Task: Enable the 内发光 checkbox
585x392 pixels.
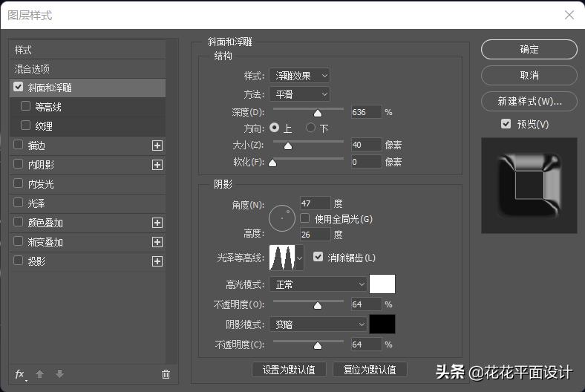Action: [18, 183]
